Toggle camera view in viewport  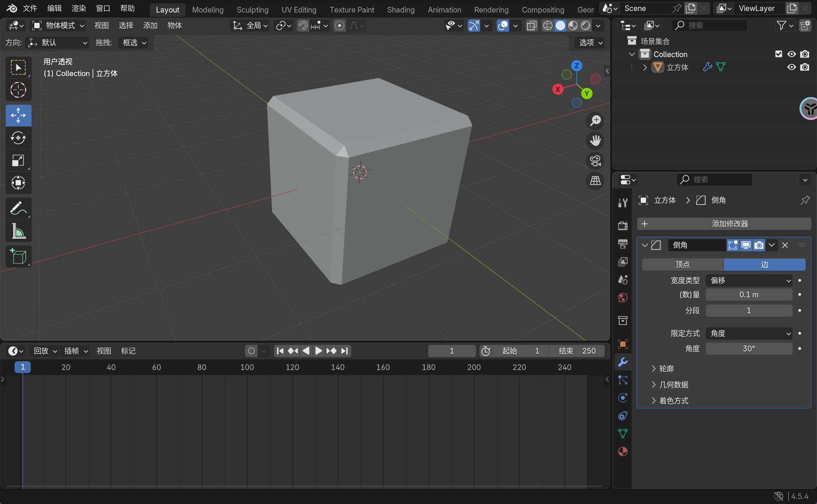(595, 161)
